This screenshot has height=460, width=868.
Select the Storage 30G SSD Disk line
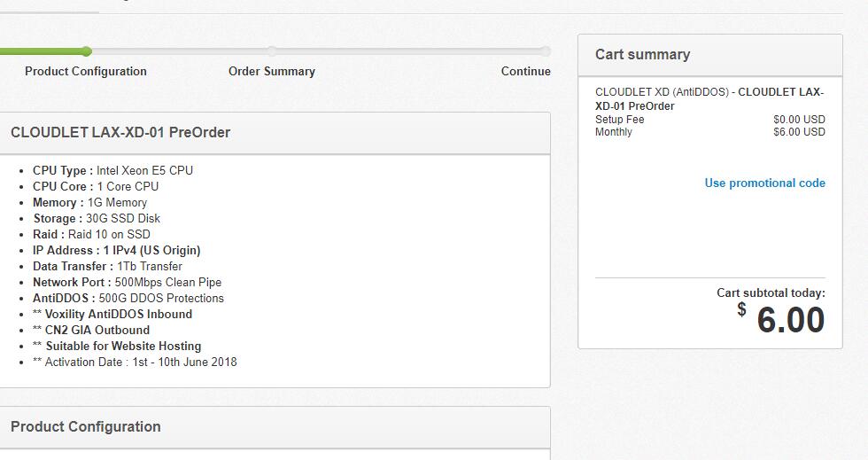tap(97, 219)
